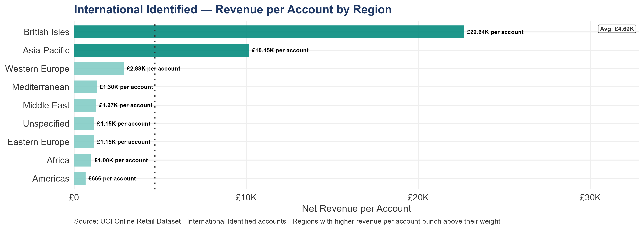Viewport: 644px width, 230px height.
Task: Click the '£10.15K per account' label
Action: coord(280,50)
